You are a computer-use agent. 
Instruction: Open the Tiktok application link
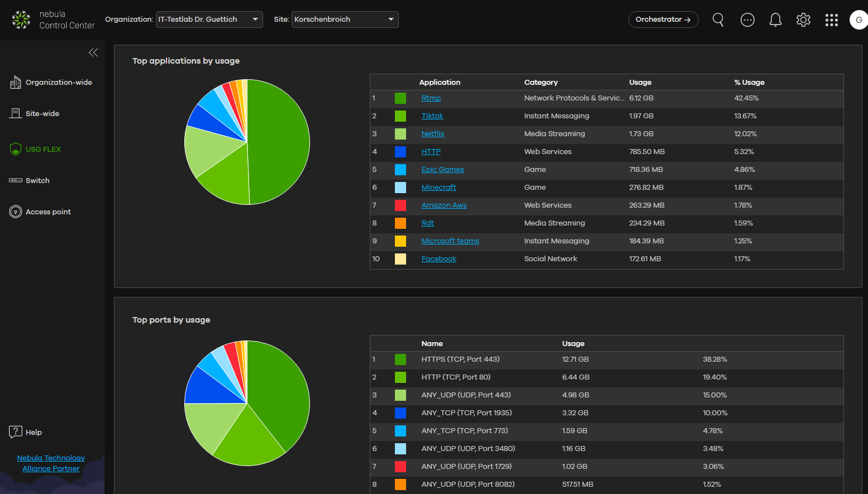(432, 116)
